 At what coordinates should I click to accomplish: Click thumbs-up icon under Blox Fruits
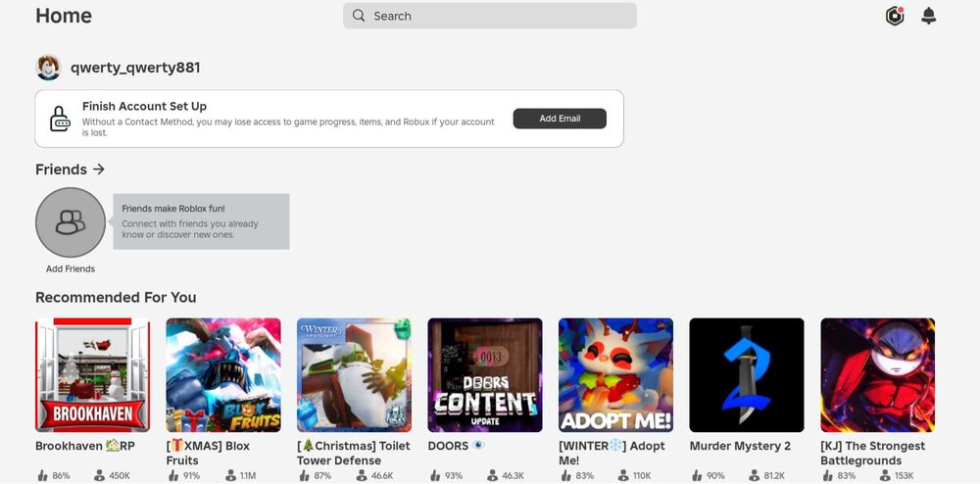point(173,476)
